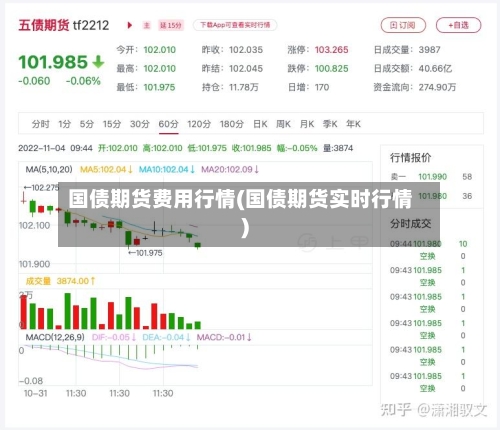Click the 09:44 101.980 trade row

[429, 244]
